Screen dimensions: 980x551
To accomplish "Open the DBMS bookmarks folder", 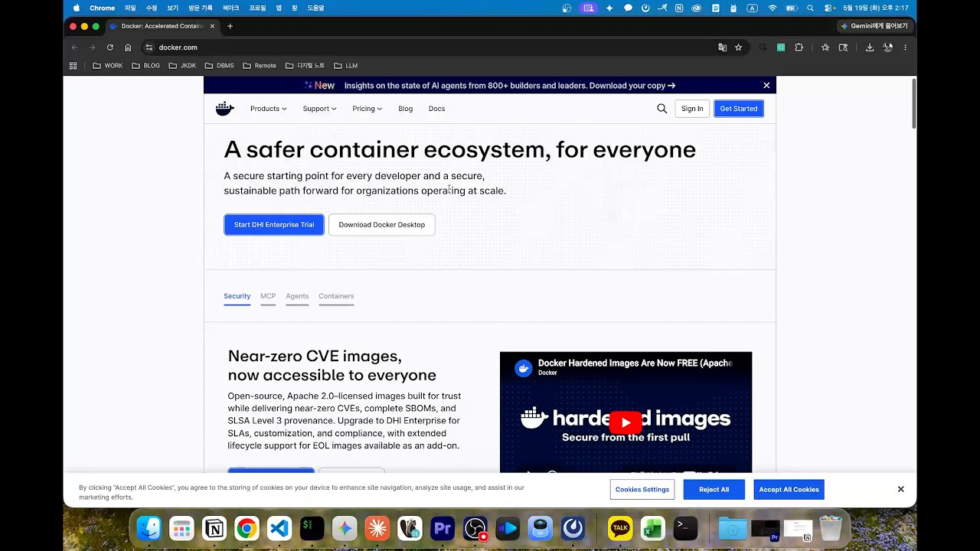I will click(x=219, y=66).
